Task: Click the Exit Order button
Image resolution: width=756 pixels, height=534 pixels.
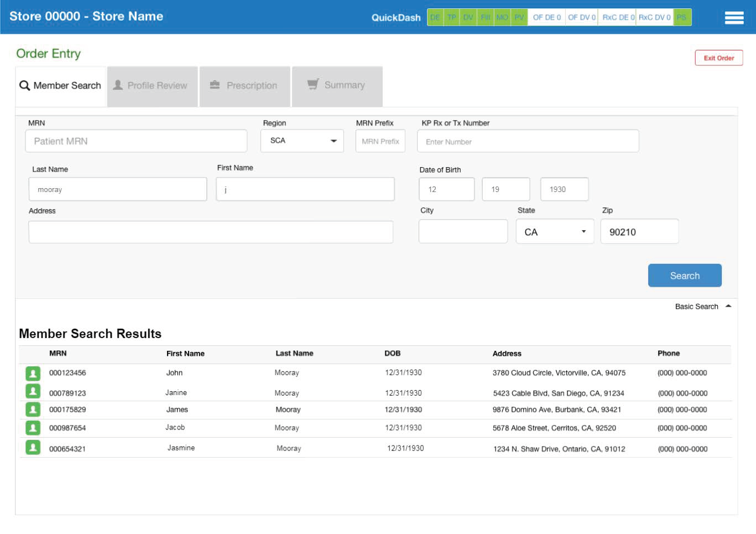Action: coord(719,58)
